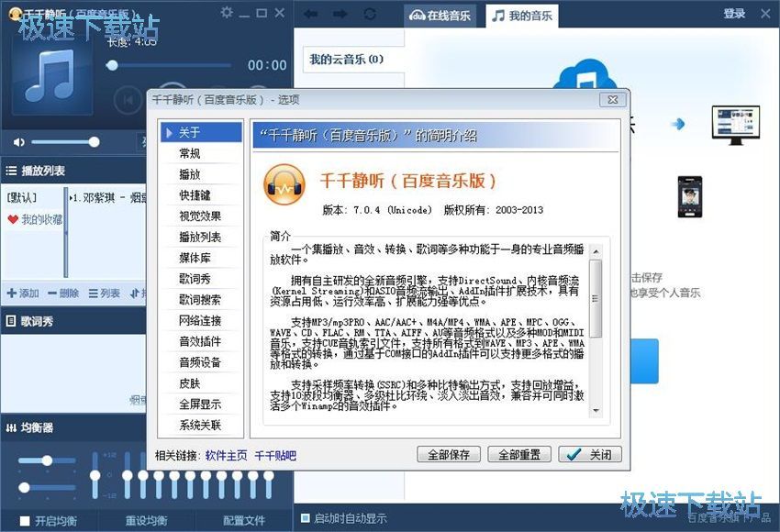Image resolution: width=780 pixels, height=532 pixels.
Task: Adjust the upper equalizer balance slider
Action: [47, 460]
